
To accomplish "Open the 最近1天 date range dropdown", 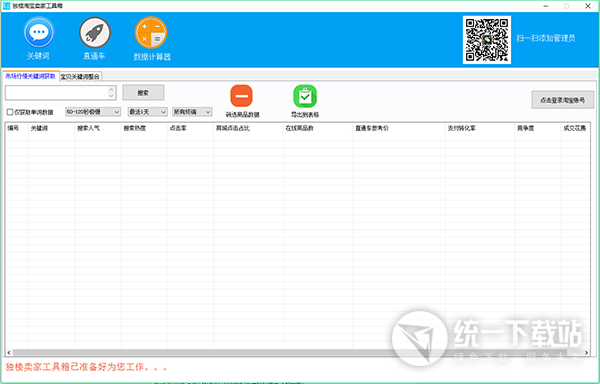I will 147,112.
